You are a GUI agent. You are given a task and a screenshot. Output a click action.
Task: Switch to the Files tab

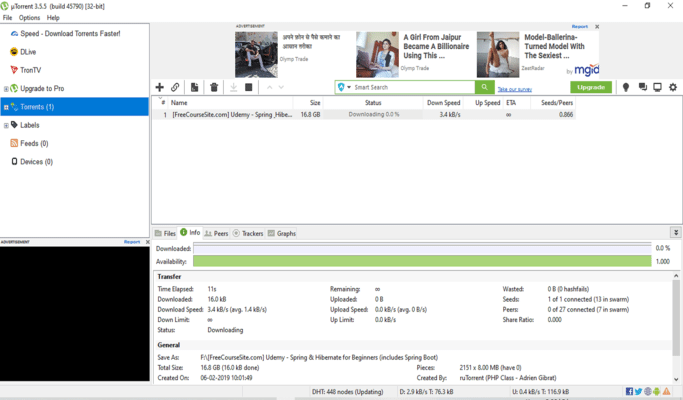click(165, 233)
